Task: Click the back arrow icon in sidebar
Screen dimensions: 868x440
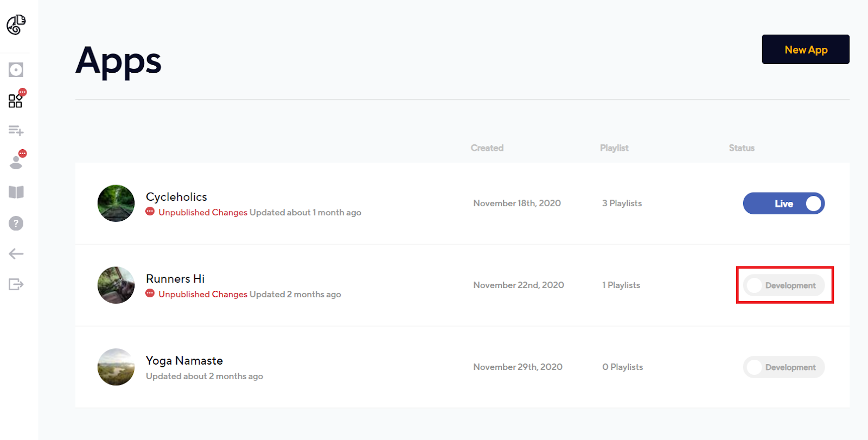Action: point(16,253)
